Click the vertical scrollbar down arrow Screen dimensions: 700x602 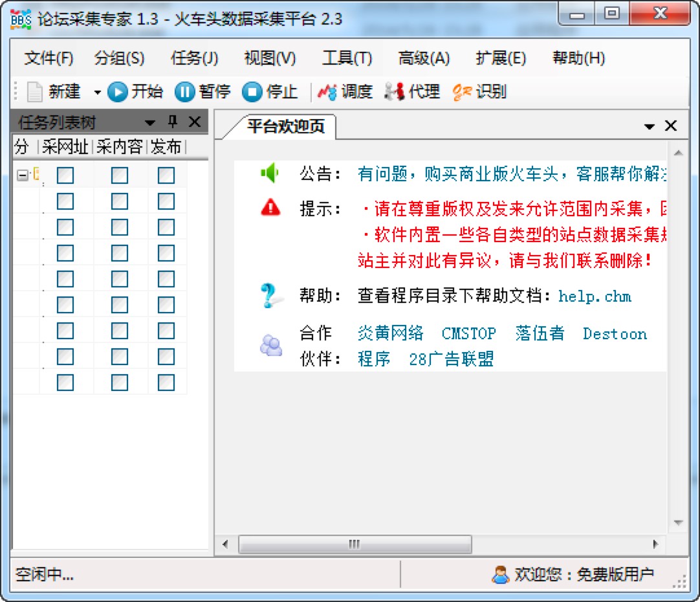(678, 522)
